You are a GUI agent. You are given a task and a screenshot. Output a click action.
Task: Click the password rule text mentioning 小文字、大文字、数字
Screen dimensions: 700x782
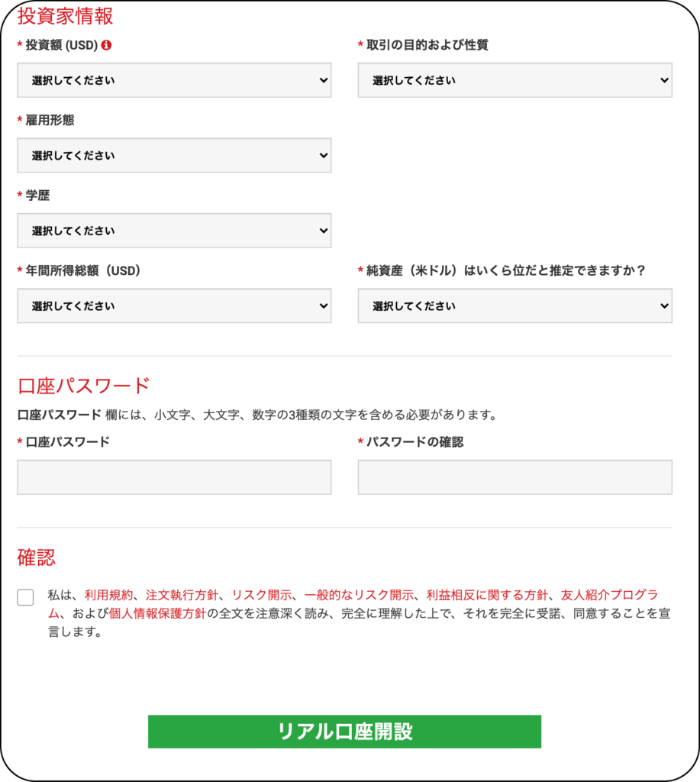257,415
